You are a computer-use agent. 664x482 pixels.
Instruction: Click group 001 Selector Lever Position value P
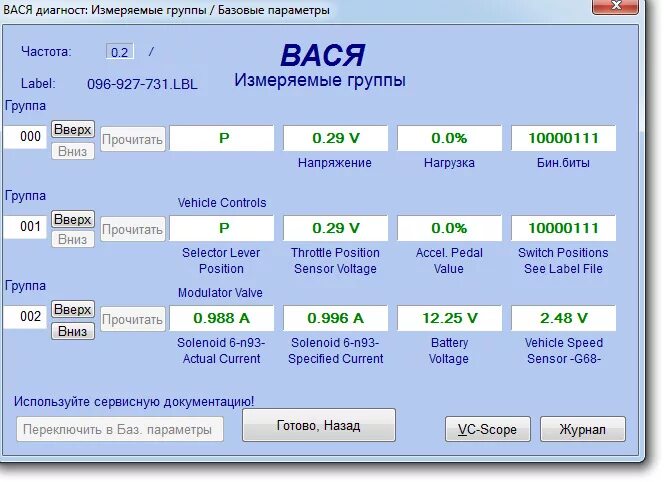[221, 228]
